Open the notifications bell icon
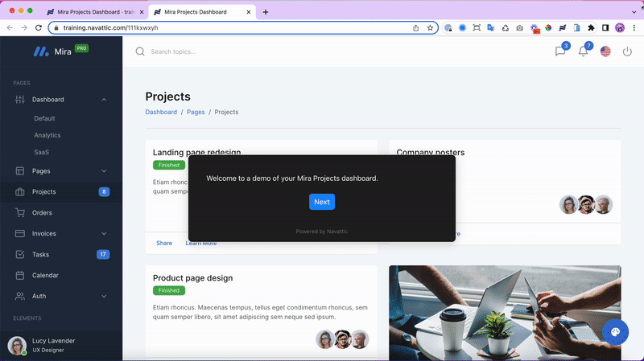The width and height of the screenshot is (644, 361). click(583, 51)
